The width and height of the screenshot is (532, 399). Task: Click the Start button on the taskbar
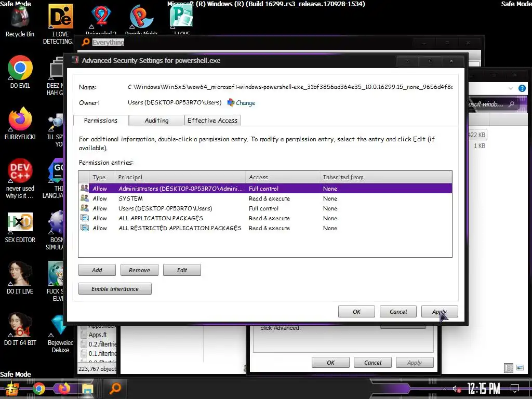(12, 389)
